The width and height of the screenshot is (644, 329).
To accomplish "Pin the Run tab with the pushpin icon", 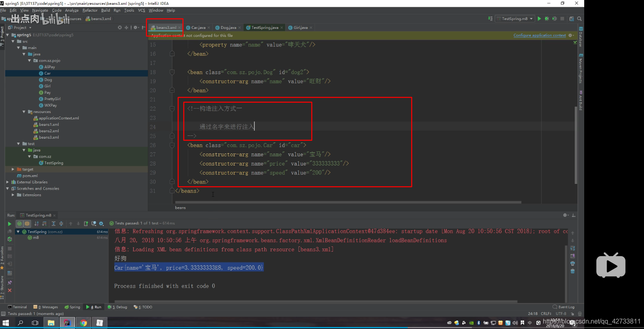I will pyautogui.click(x=10, y=283).
